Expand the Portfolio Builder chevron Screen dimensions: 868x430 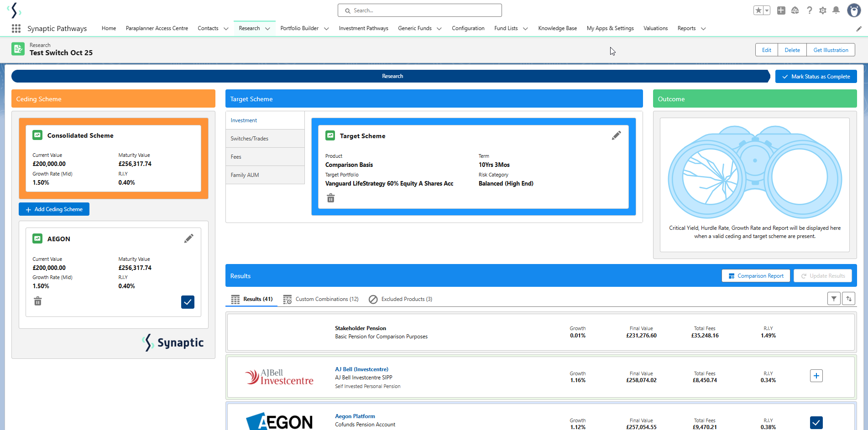coord(326,29)
